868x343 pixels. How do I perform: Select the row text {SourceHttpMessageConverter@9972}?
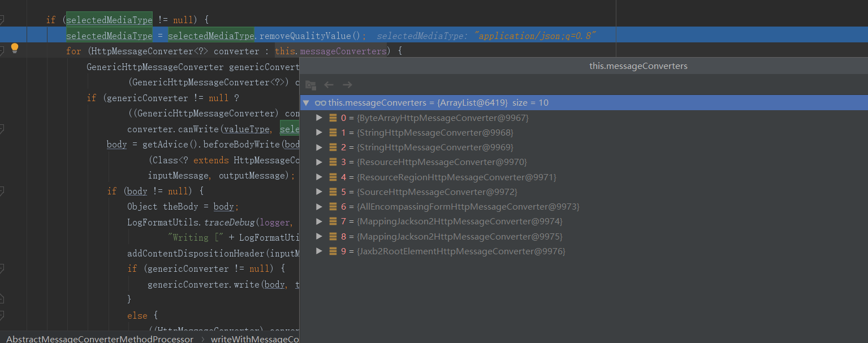tap(437, 192)
